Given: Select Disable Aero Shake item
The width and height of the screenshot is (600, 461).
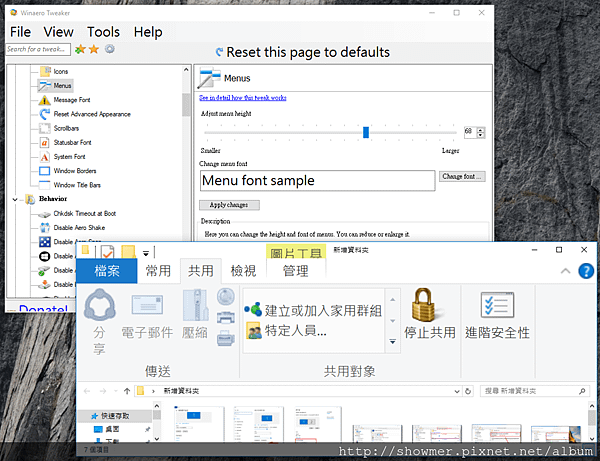Looking at the screenshot, I should [x=79, y=228].
